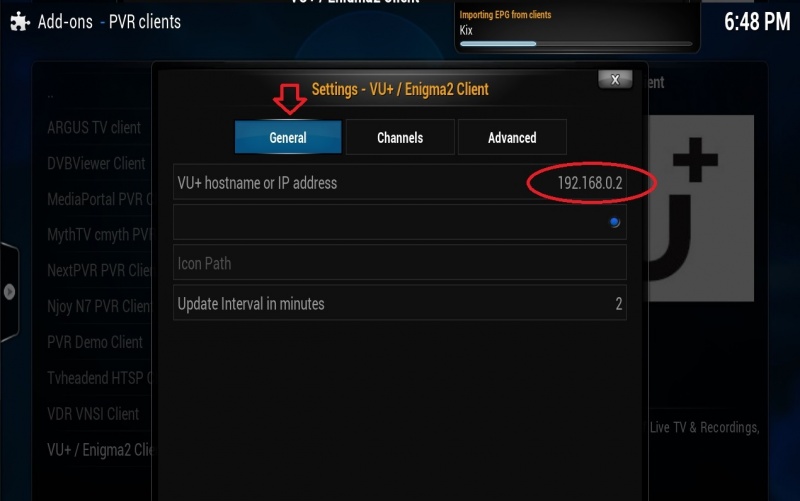
Task: Click the EPG import progress bar
Action: [576, 44]
